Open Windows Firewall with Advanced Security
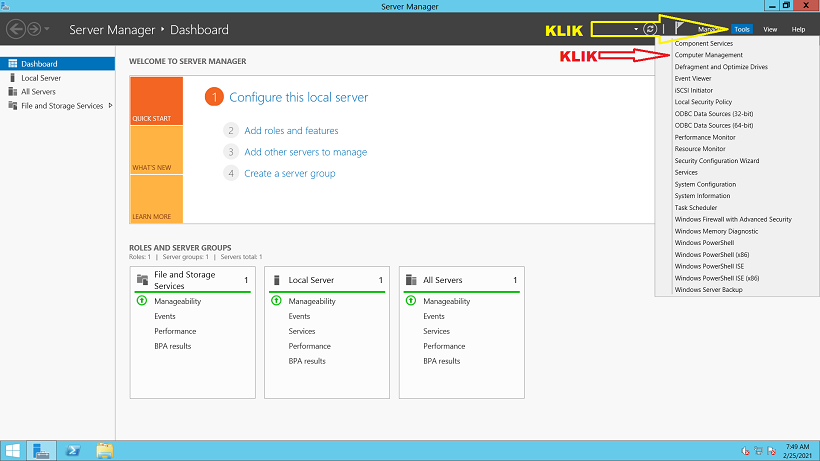Viewport: 820px width, 461px height. (733, 220)
